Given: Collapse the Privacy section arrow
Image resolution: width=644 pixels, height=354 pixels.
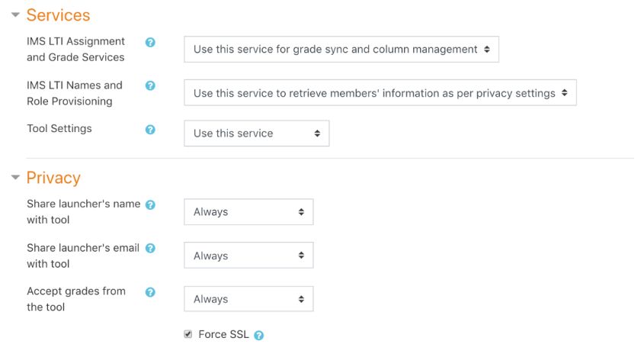Looking at the screenshot, I should pyautogui.click(x=15, y=178).
